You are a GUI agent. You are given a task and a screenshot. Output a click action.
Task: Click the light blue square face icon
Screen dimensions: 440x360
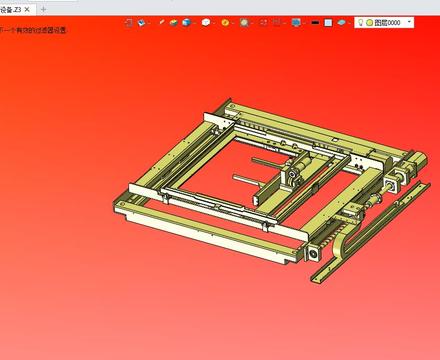pos(328,23)
